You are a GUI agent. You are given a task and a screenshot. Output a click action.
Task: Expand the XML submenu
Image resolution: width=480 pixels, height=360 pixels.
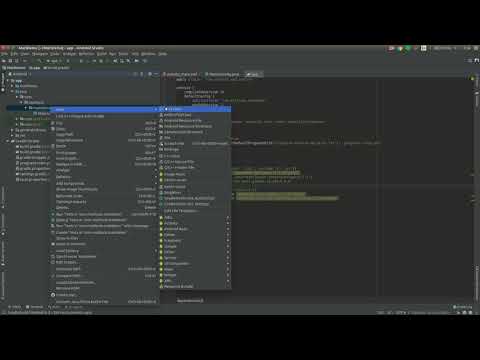195,281
